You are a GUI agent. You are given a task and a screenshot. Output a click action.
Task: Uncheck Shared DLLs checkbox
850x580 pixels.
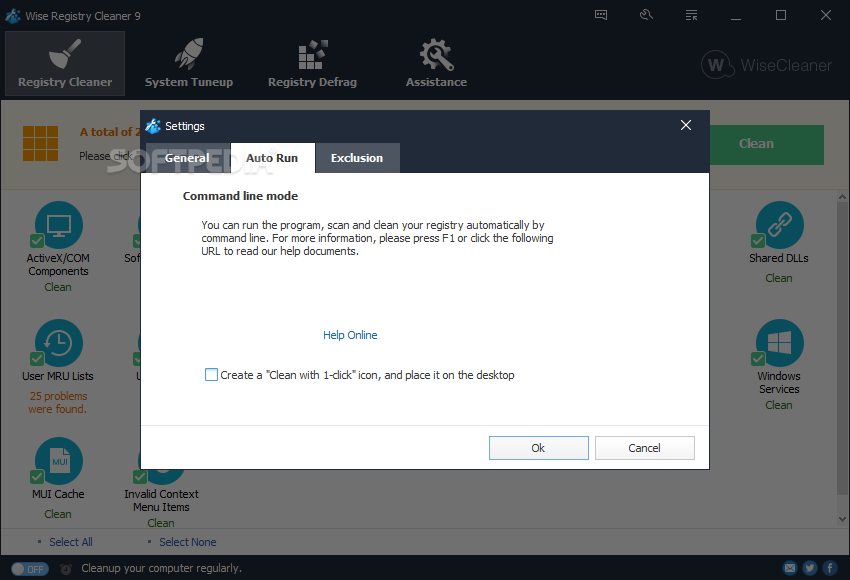pyautogui.click(x=758, y=241)
